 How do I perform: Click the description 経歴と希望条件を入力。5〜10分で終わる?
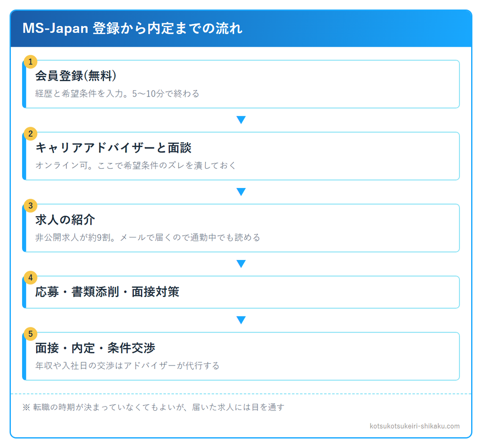tap(117, 94)
